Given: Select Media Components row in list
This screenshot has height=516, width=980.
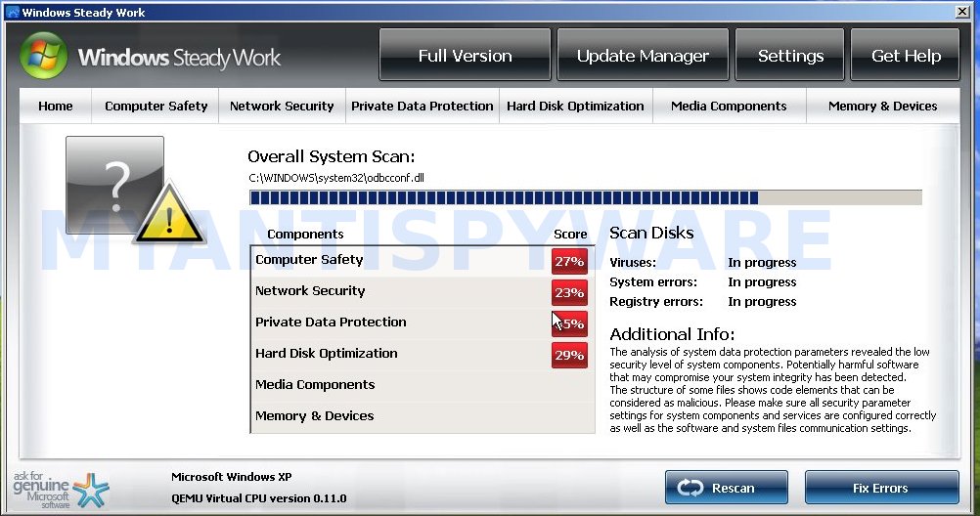Looking at the screenshot, I should click(x=423, y=386).
